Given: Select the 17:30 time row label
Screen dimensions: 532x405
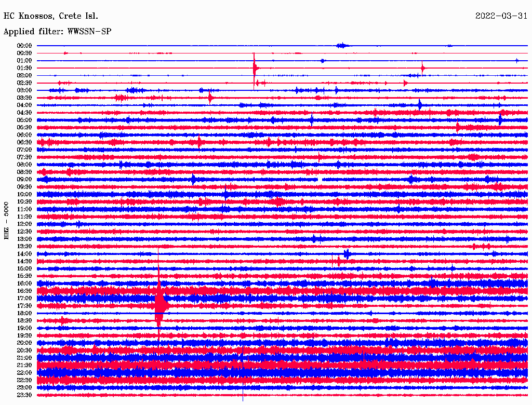Looking at the screenshot, I should [x=24, y=305].
